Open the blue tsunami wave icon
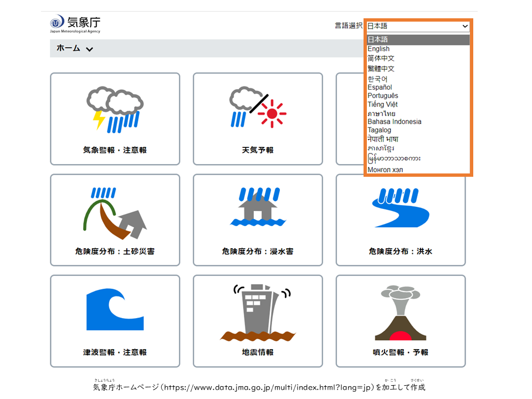The height and width of the screenshot is (399, 532). tap(115, 310)
